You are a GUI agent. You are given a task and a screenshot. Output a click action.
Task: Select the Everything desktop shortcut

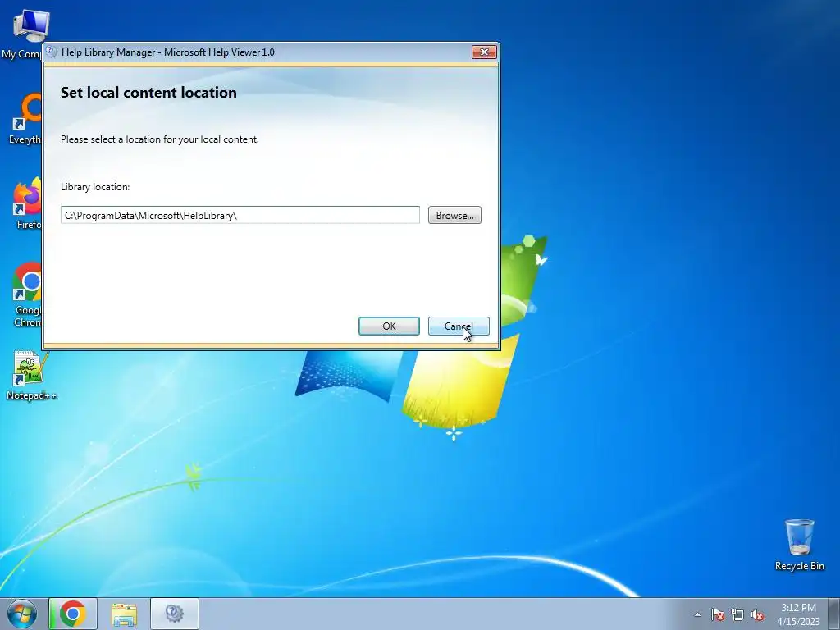[x=24, y=119]
